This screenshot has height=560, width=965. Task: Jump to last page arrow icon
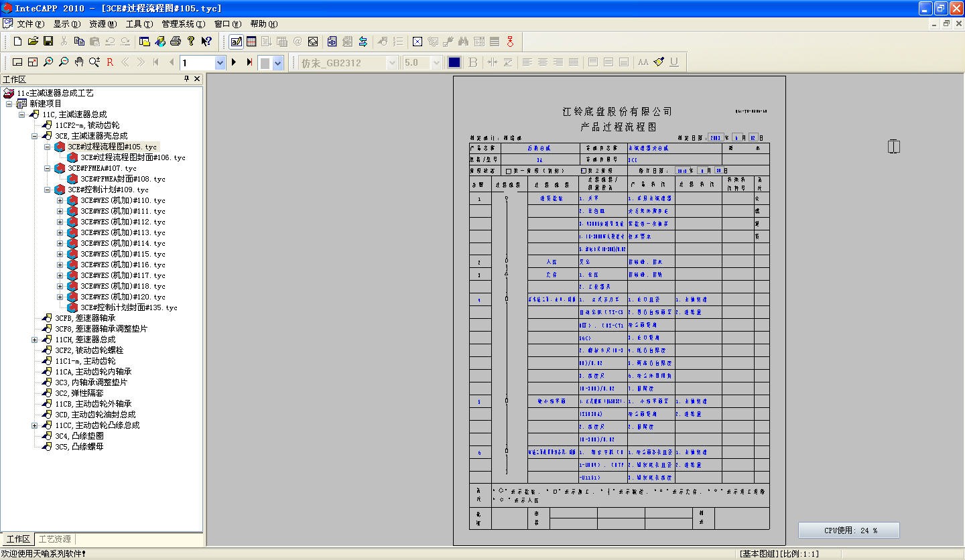[x=249, y=62]
